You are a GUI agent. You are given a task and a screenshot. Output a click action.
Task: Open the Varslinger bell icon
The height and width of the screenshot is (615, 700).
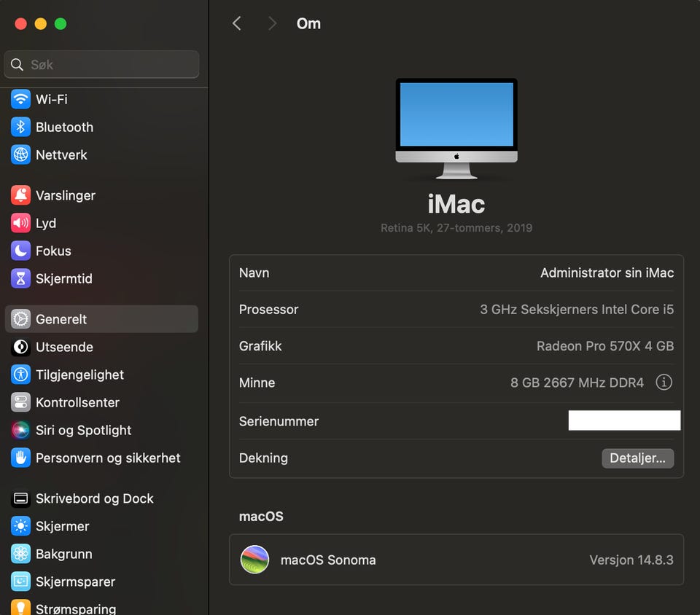[20, 195]
